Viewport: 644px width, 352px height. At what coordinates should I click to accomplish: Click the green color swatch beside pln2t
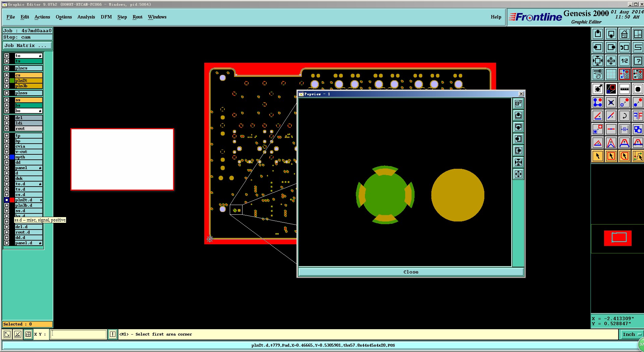click(12, 81)
